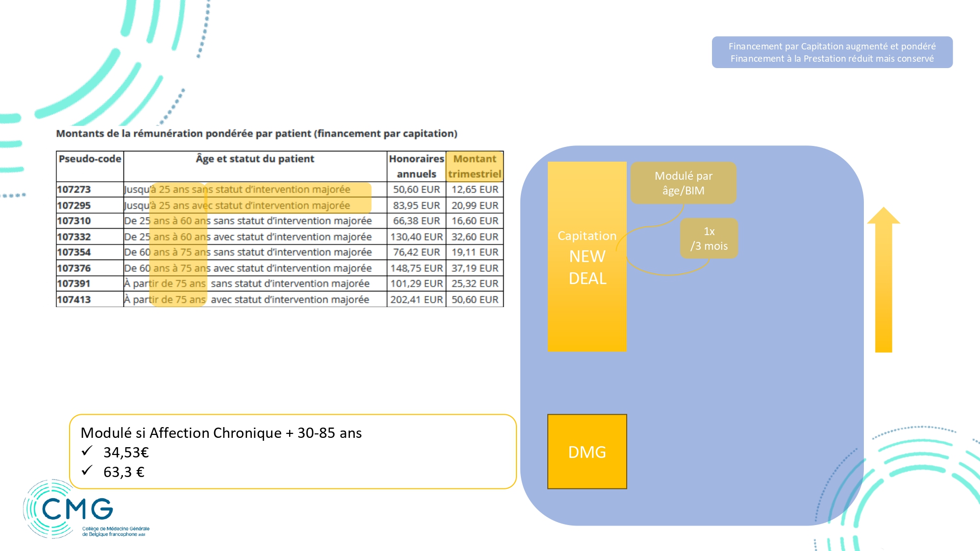Click the 148,75 EUR cell
The width and height of the screenshot is (980, 551).
click(x=416, y=268)
